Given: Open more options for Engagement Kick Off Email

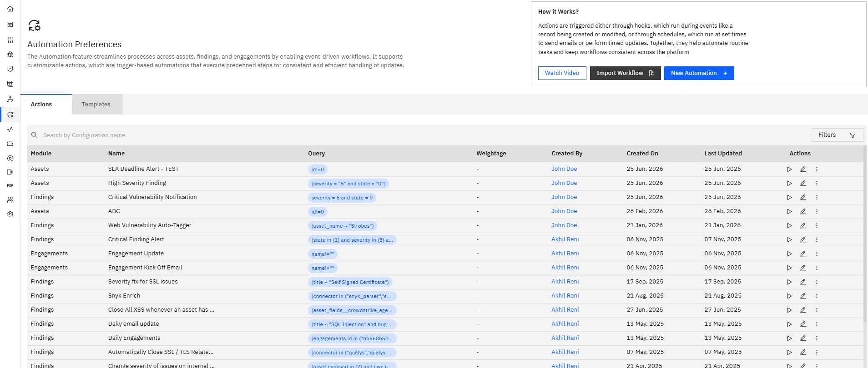Looking at the screenshot, I should coord(817,268).
